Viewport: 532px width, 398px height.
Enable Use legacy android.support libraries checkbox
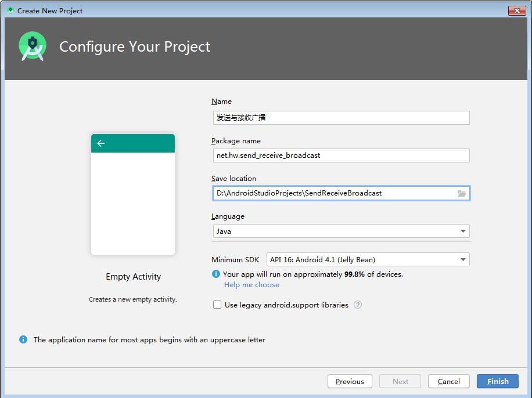click(217, 305)
